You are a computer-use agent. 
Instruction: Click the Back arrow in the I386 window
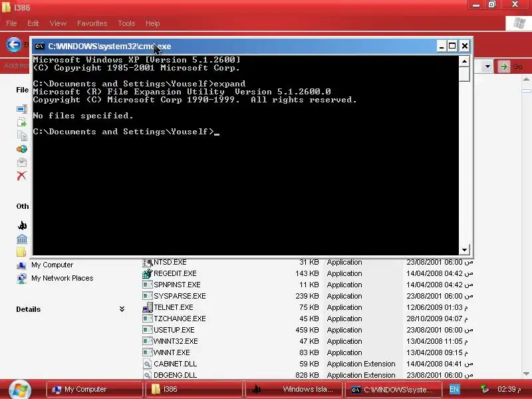[x=13, y=45]
